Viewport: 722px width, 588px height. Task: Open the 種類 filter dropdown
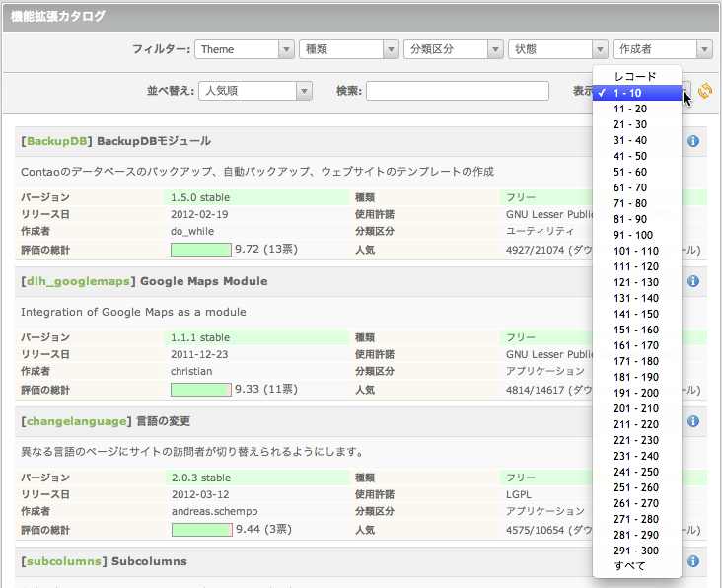(349, 49)
